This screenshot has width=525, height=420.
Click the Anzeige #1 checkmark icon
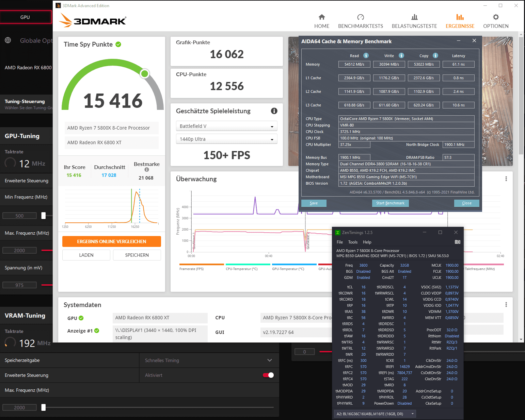[97, 331]
